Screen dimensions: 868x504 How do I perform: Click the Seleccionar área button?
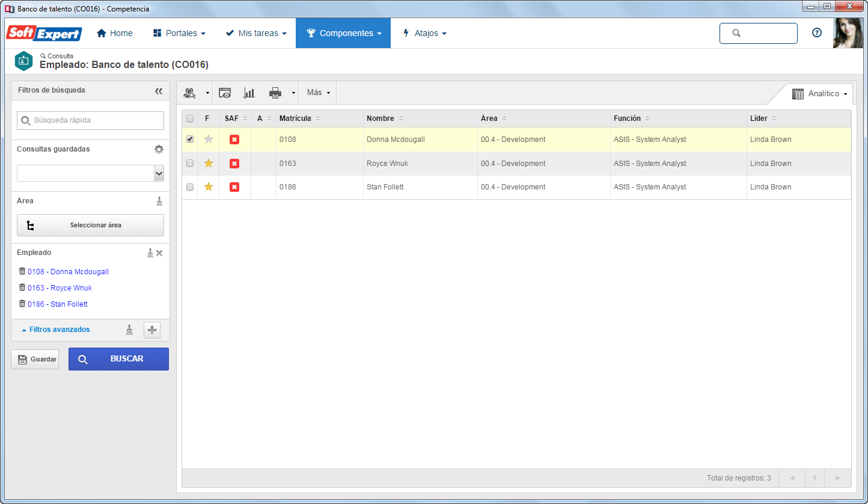tap(90, 226)
